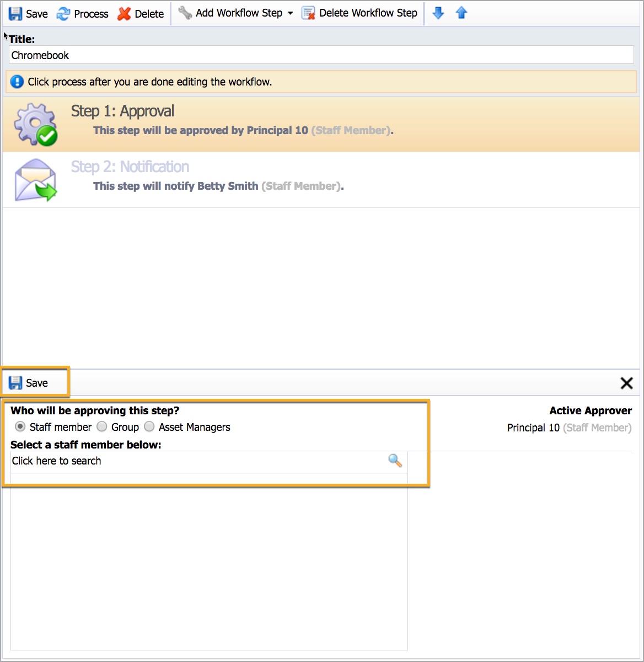Select the Step 2: Notification heading
Viewport: 644px width, 662px height.
130,167
